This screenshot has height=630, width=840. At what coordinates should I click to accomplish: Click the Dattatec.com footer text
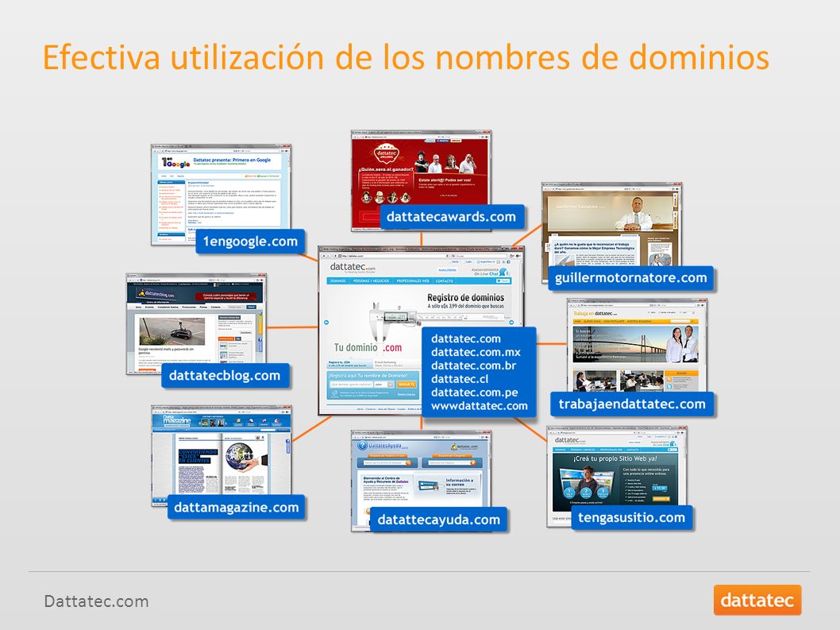tap(96, 601)
